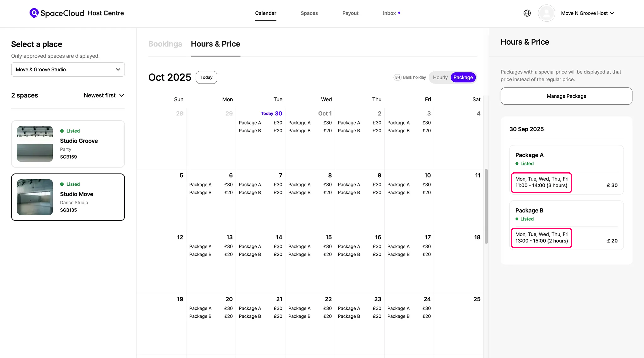Click the user profile avatar icon
The width and height of the screenshot is (644, 358).
click(547, 13)
